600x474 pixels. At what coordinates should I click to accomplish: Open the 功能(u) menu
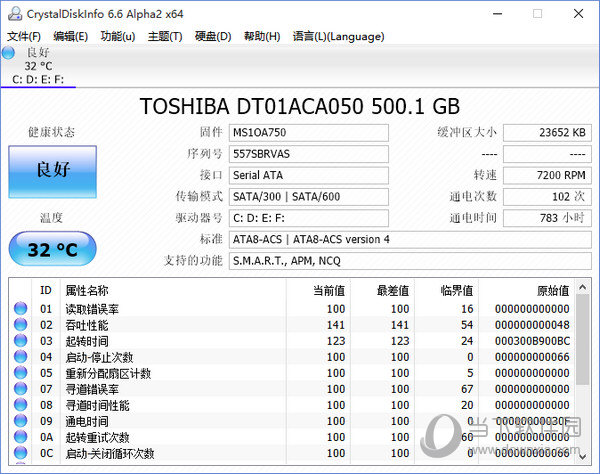[x=118, y=36]
